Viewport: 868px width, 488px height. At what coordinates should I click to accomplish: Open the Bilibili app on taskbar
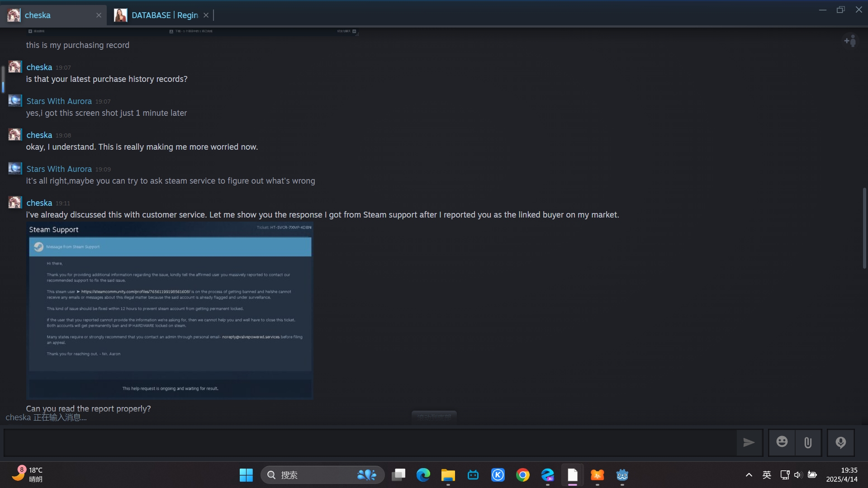[x=473, y=475]
